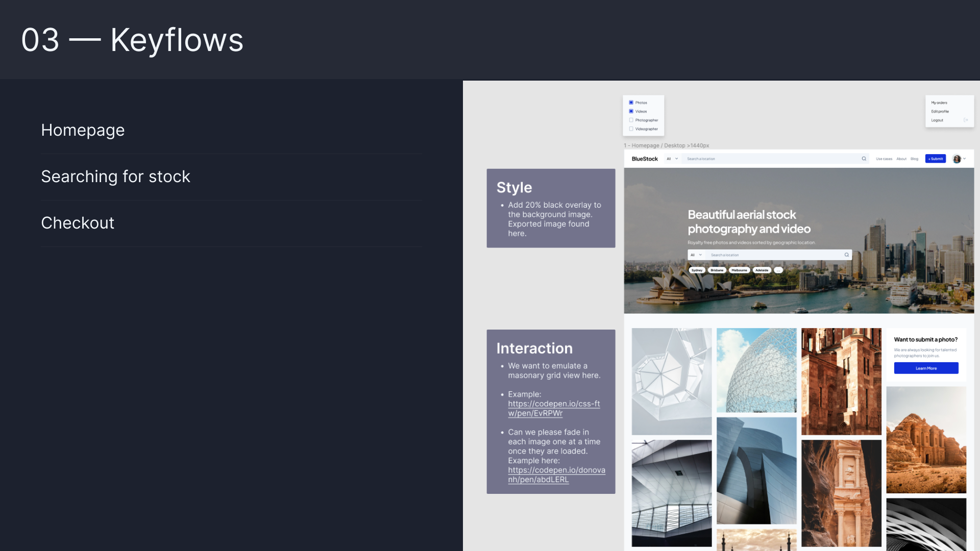Viewport: 980px width, 551px height.
Task: Click the ellipsis more-locations chip
Action: pos(778,270)
